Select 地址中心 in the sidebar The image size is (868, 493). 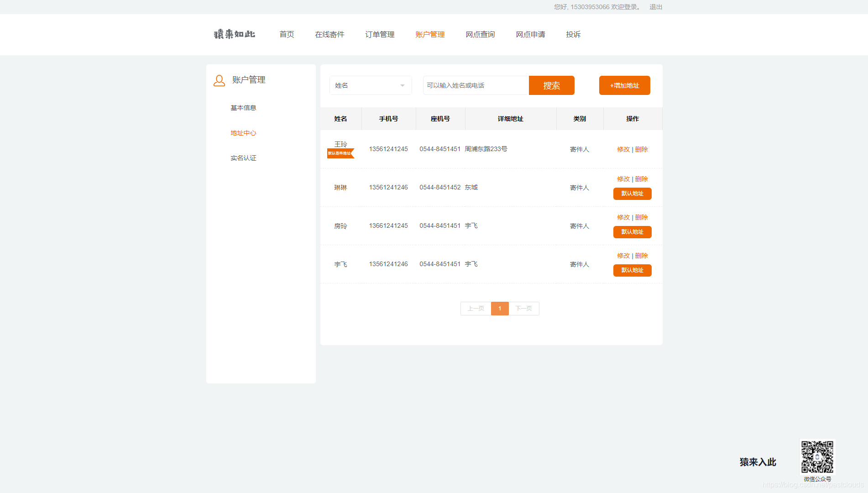pos(243,133)
